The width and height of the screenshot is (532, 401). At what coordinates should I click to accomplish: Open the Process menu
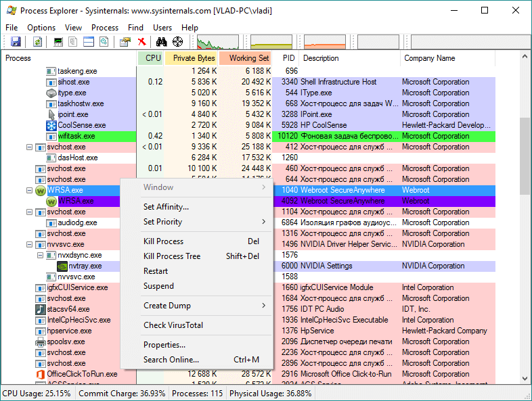point(105,28)
